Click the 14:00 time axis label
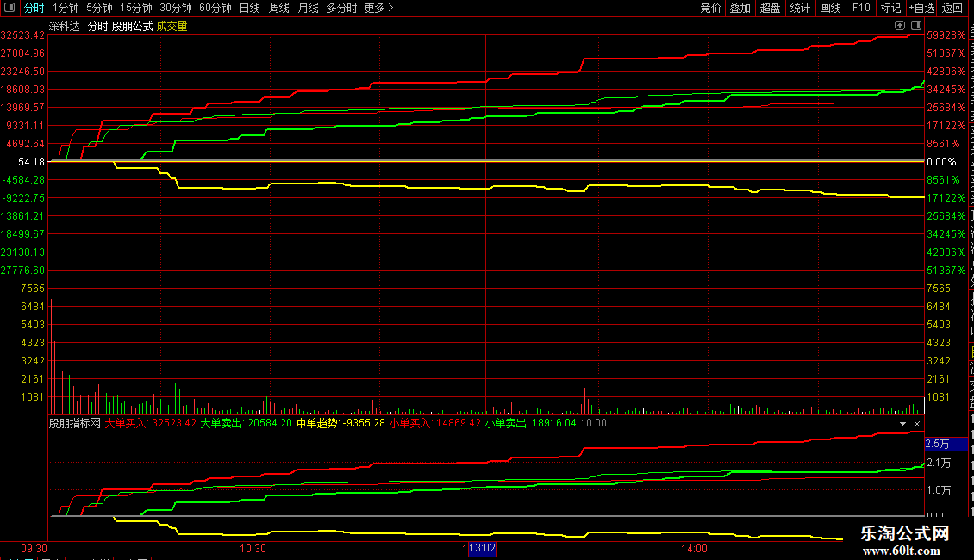974x560 pixels. click(694, 549)
